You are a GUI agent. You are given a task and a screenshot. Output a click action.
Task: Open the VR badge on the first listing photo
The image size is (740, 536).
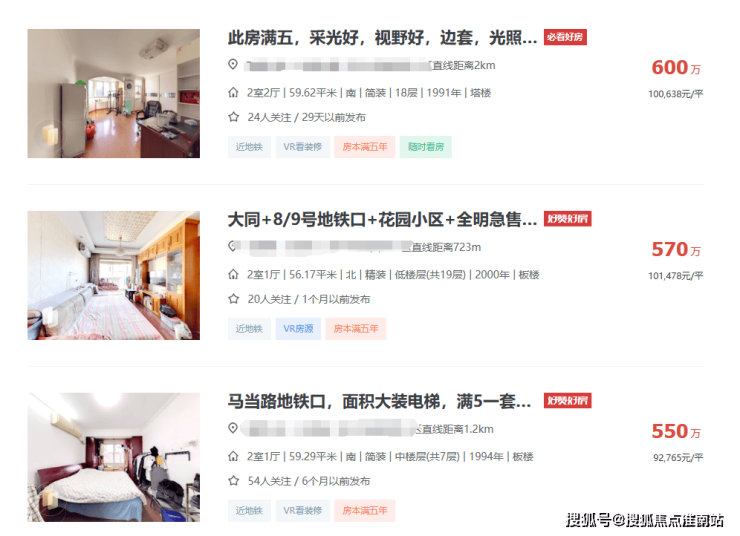[50, 135]
